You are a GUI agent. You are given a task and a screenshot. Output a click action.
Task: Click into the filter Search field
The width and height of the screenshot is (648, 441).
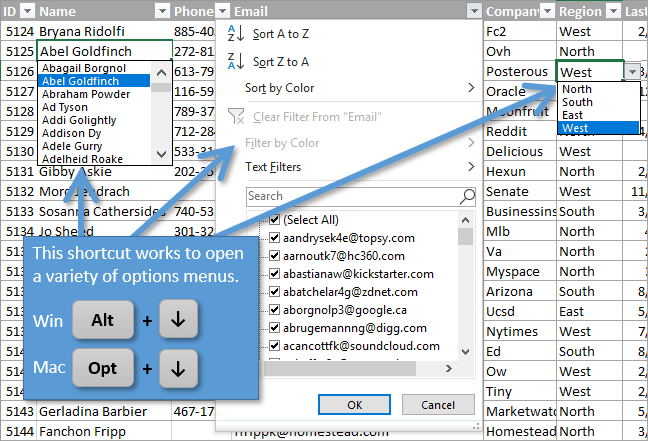point(350,196)
